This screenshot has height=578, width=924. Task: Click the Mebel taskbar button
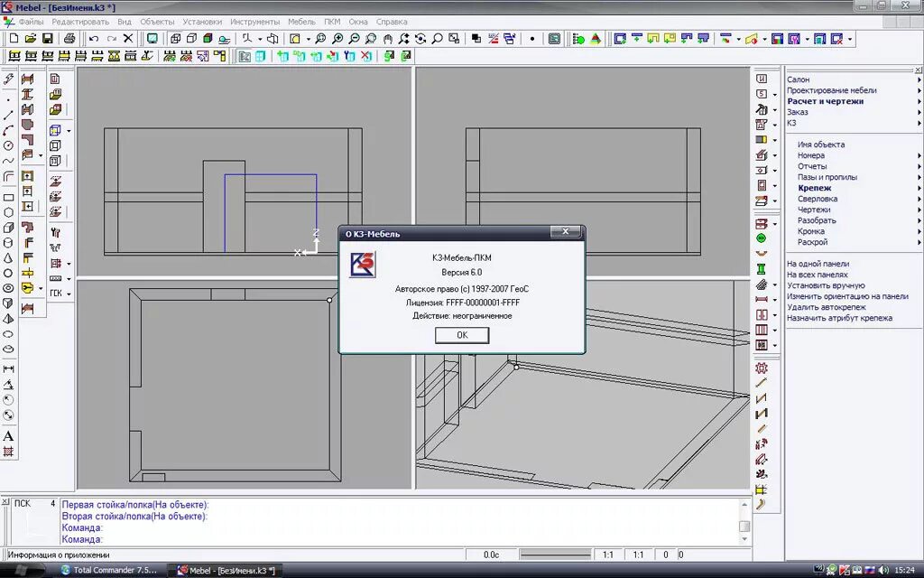(x=227, y=571)
